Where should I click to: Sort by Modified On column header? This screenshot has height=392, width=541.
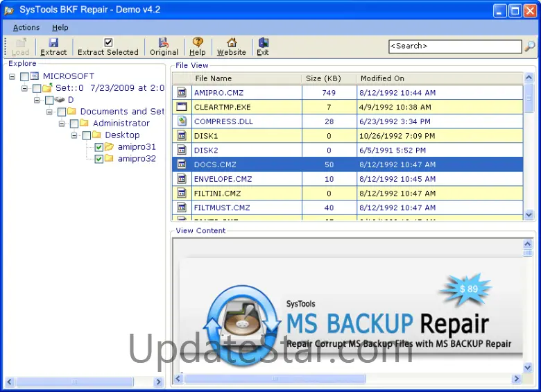(x=440, y=78)
